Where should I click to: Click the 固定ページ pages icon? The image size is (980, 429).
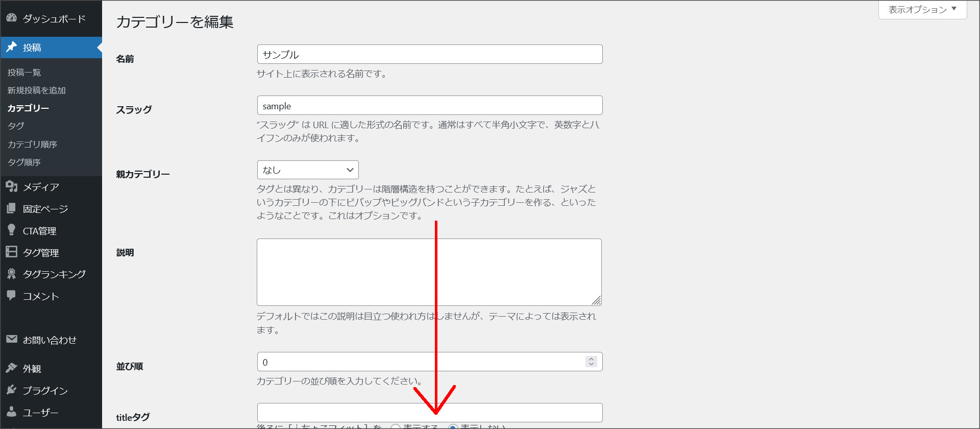click(11, 208)
